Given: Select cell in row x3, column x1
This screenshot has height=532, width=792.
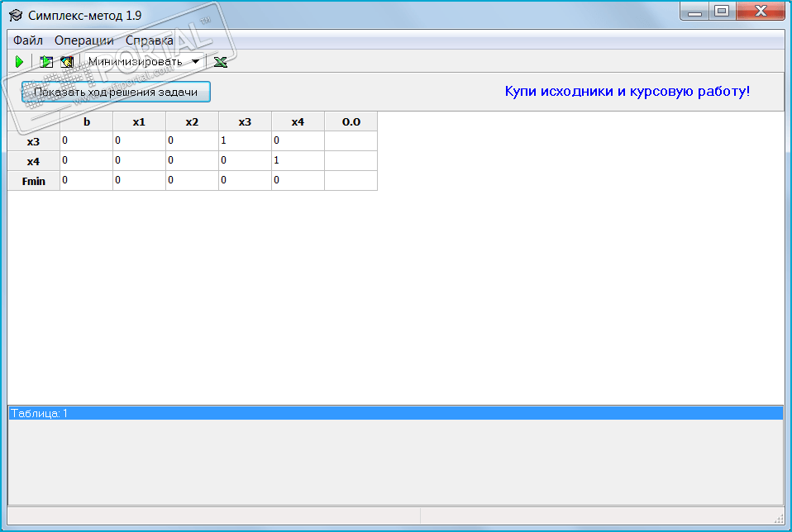Looking at the screenshot, I should coord(139,141).
